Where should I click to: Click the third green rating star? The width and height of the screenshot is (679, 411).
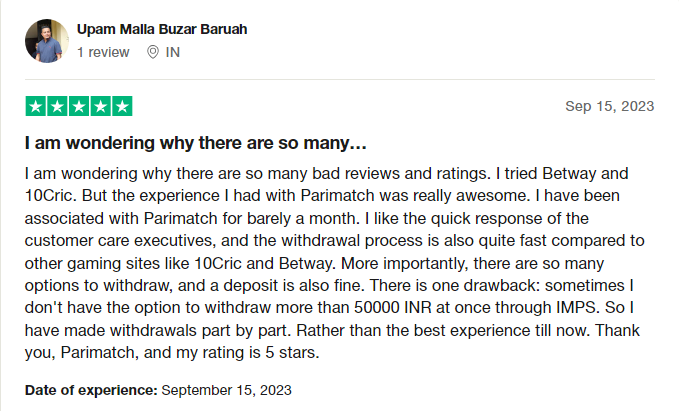79,106
